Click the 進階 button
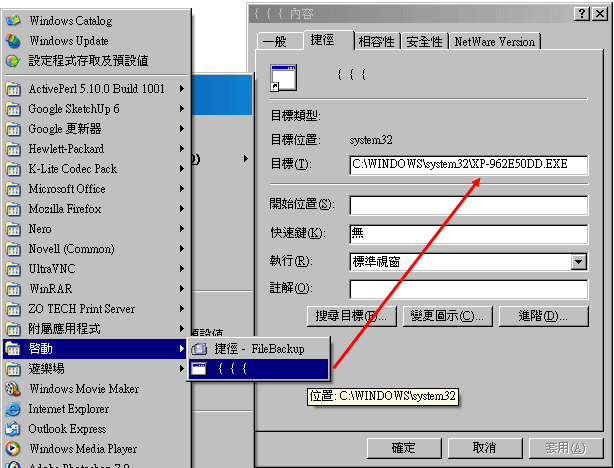 (544, 316)
